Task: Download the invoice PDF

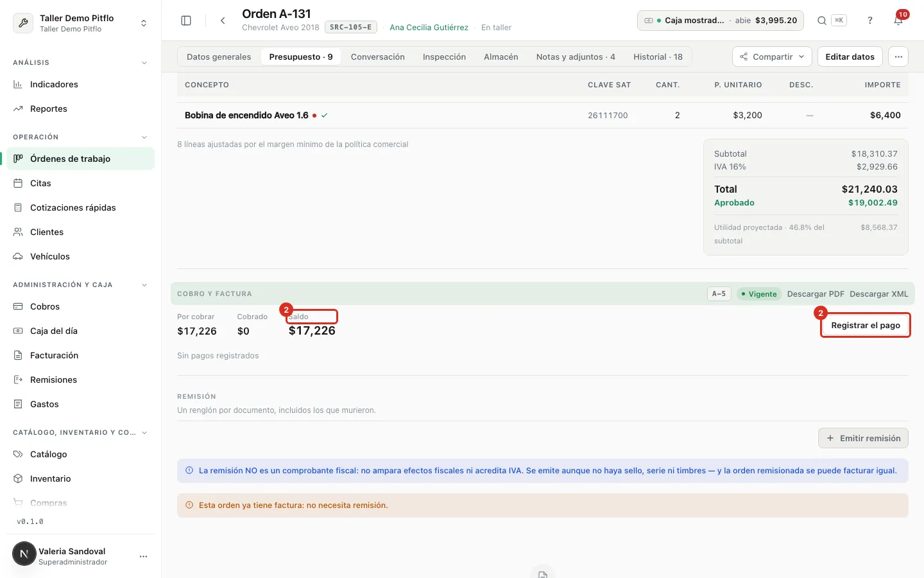Action: pyautogui.click(x=816, y=294)
